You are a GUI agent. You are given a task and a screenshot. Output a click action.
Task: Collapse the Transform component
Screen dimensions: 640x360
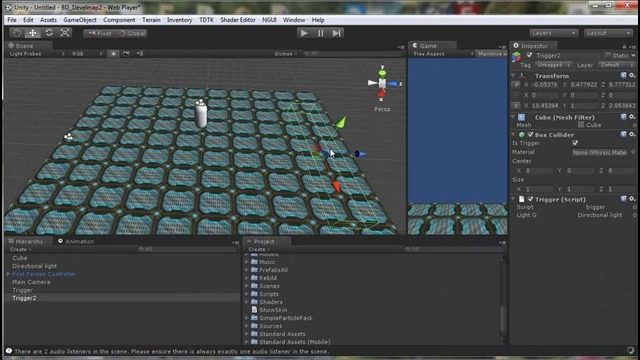click(x=513, y=76)
